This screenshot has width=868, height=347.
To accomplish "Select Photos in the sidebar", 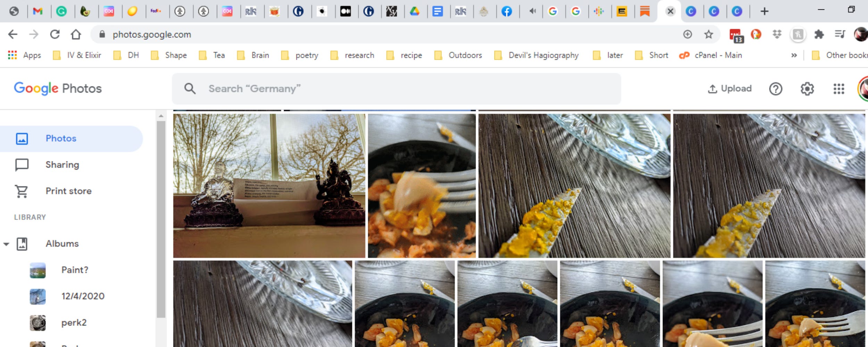I will (x=71, y=138).
